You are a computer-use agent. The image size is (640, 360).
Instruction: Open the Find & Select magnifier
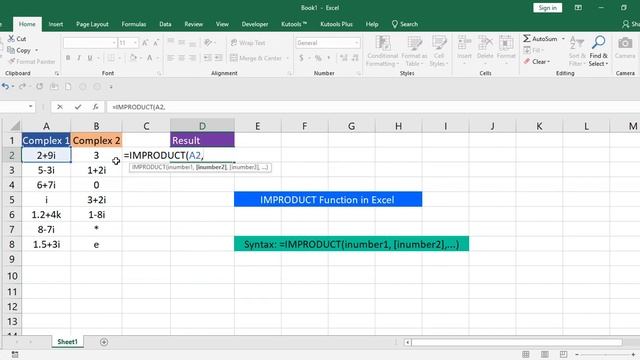pos(598,52)
